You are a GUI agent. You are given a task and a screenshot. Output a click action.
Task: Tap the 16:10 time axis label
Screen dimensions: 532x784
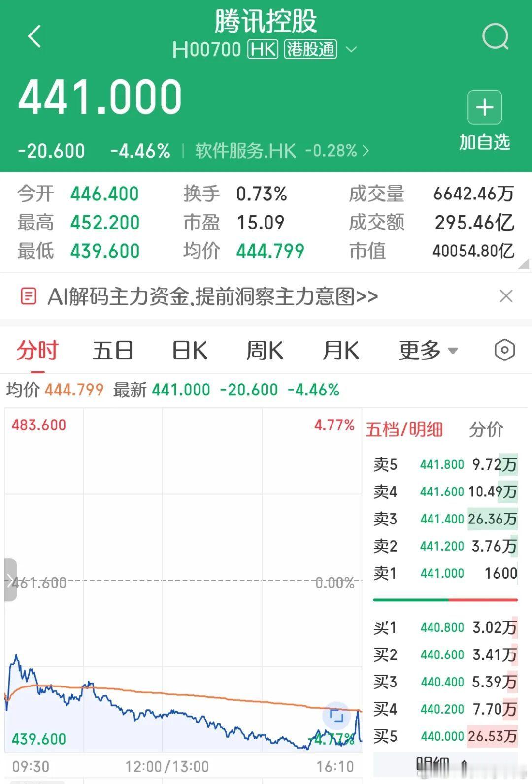pyautogui.click(x=335, y=766)
